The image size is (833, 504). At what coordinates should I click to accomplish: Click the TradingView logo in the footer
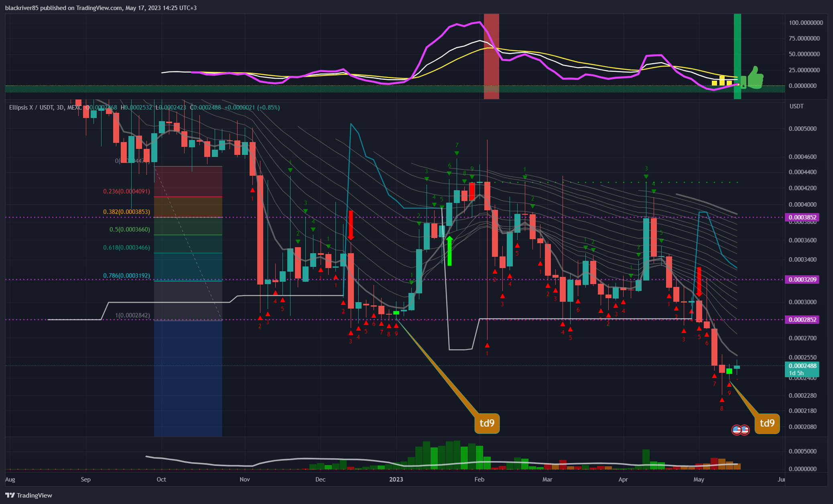(x=28, y=495)
